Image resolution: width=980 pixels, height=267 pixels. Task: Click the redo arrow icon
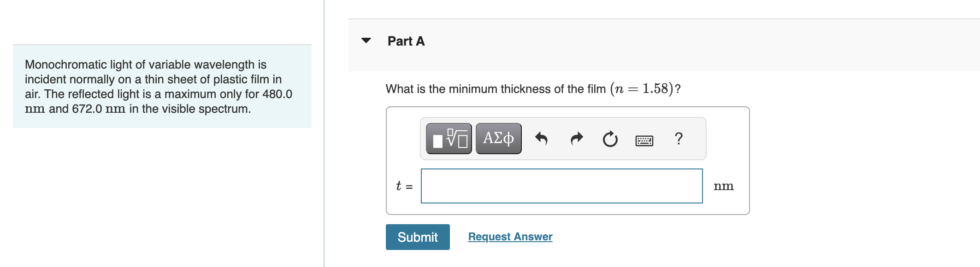point(576,139)
